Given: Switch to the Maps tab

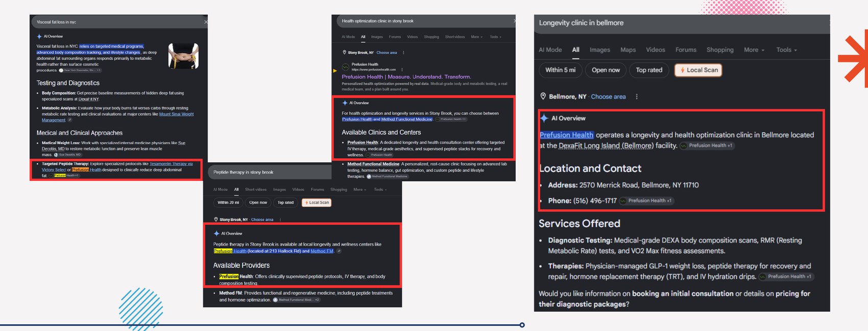Looking at the screenshot, I should click(628, 50).
